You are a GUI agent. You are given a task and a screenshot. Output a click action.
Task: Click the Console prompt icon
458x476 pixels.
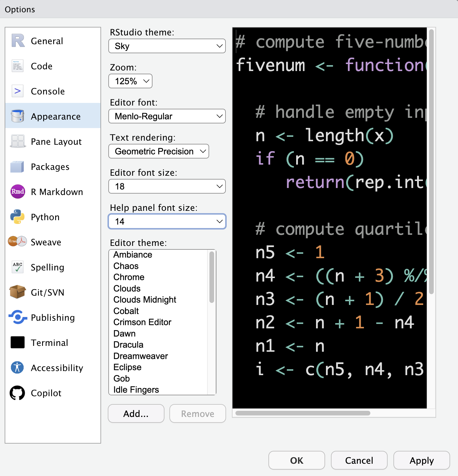pos(18,91)
